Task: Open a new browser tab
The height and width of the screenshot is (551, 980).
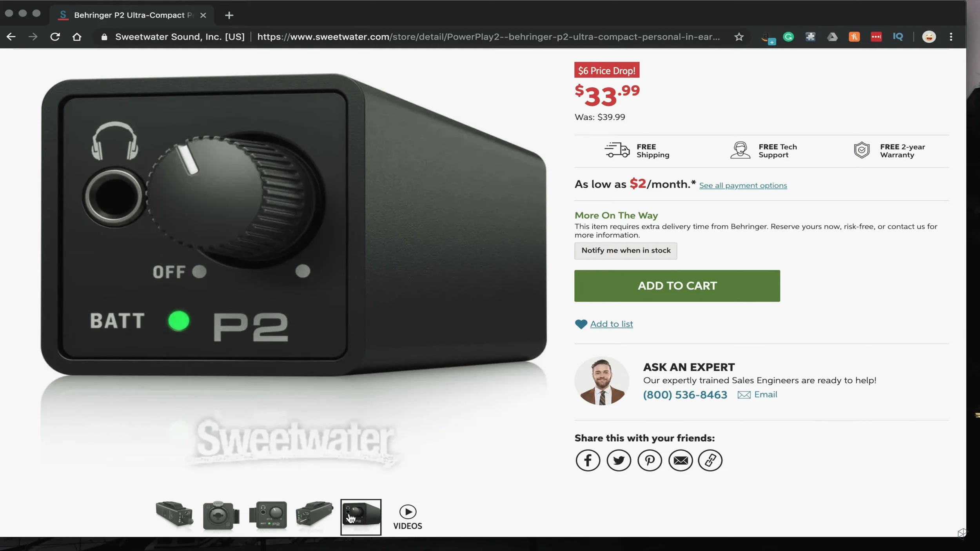Action: point(229,15)
